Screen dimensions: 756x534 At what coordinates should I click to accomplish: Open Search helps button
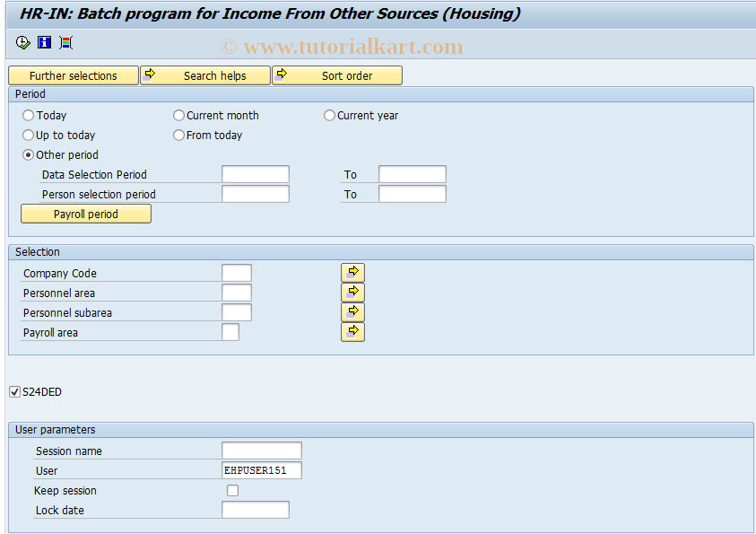point(205,75)
